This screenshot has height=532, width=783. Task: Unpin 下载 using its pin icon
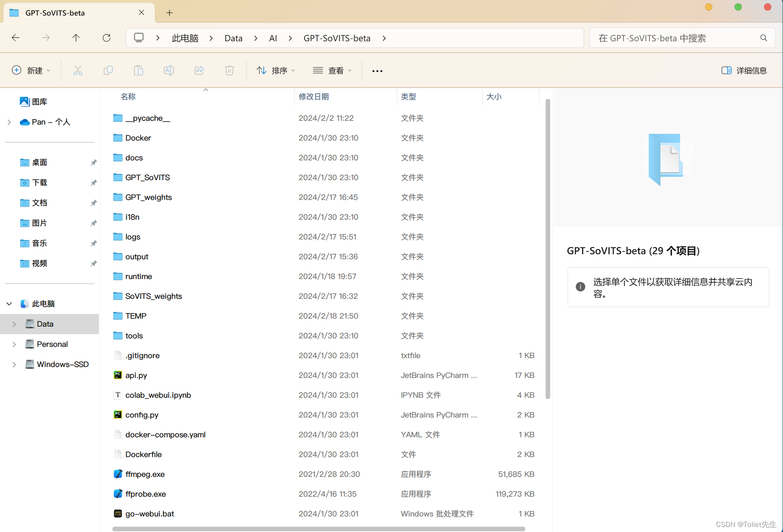(x=94, y=183)
